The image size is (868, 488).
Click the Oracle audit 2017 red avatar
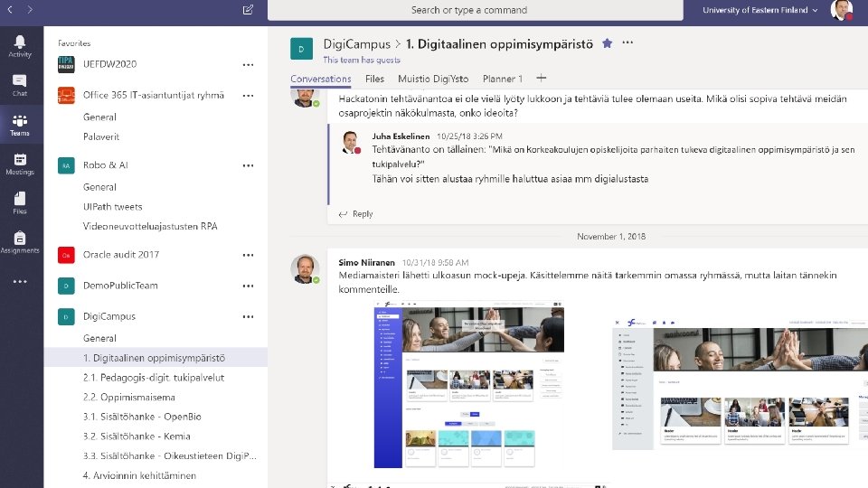(x=66, y=255)
